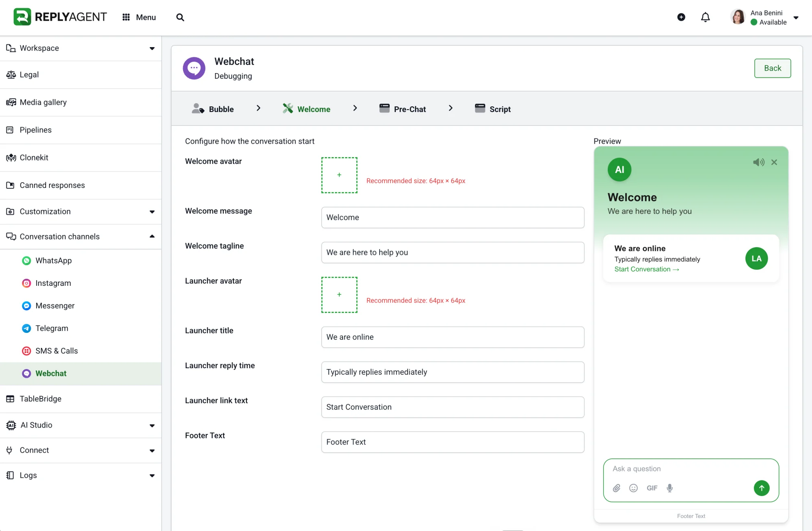Select the SMS & Calls channel

click(x=81, y=351)
